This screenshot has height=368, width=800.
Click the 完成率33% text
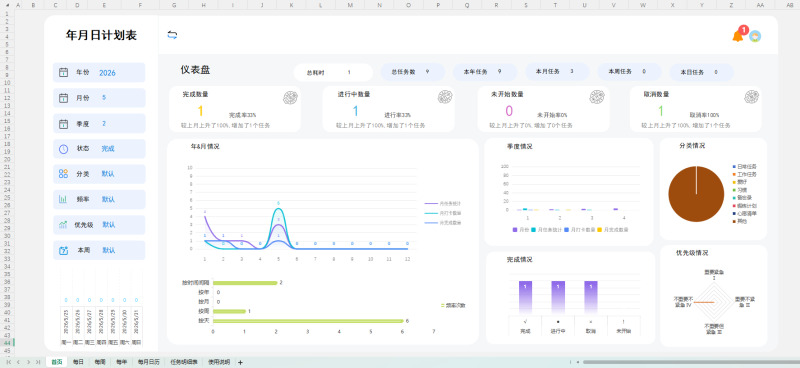pyautogui.click(x=242, y=115)
